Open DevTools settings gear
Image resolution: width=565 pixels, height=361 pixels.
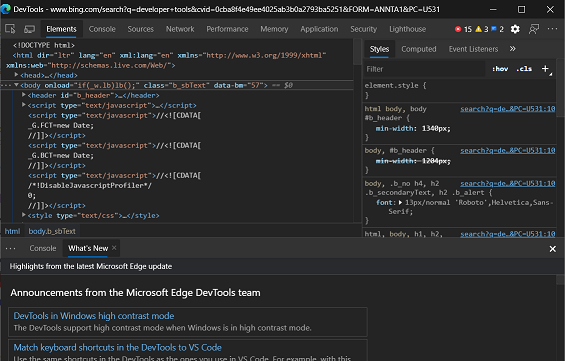pyautogui.click(x=515, y=29)
